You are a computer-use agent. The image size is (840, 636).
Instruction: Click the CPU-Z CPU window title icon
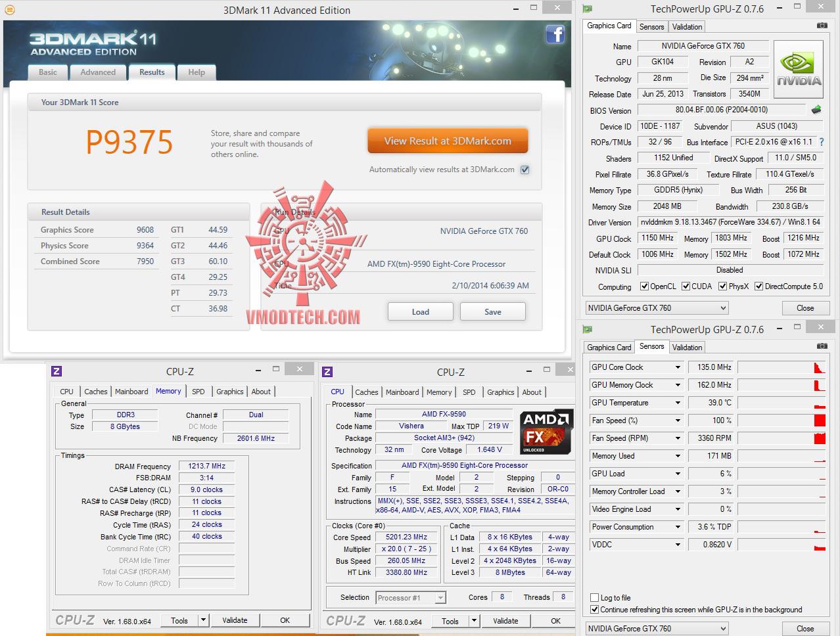coord(327,372)
